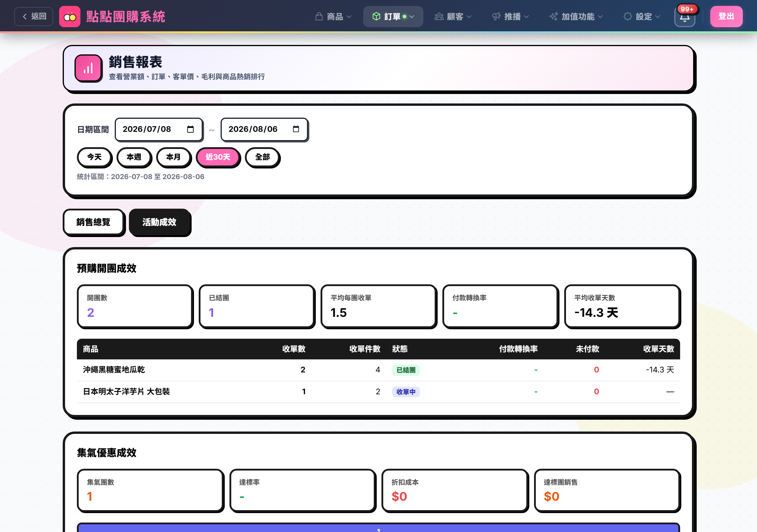This screenshot has width=757, height=532.
Task: Open the 設定 navigation menu
Action: [x=642, y=17]
